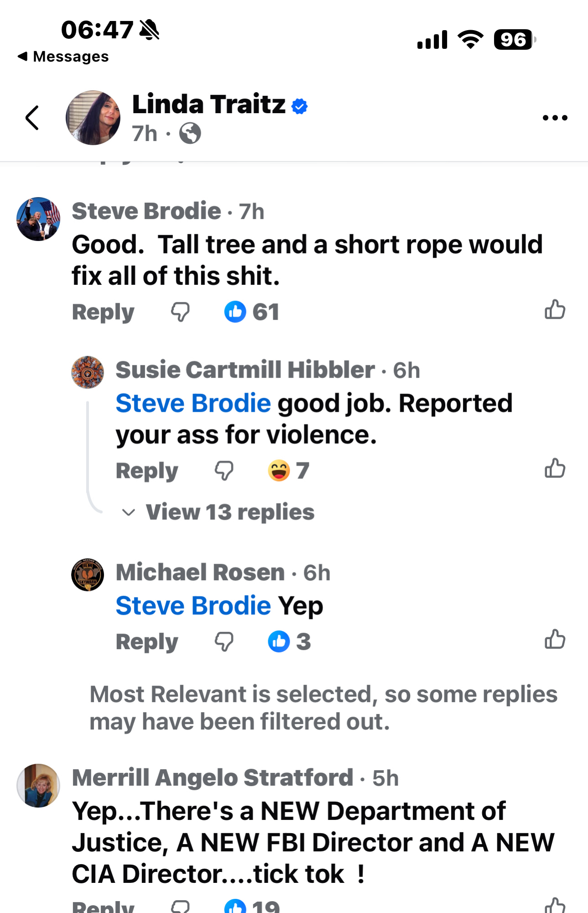Viewport: 588px width, 913px height.
Task: Reply to Susie Cartmill Hibbler's comment
Action: pos(146,471)
